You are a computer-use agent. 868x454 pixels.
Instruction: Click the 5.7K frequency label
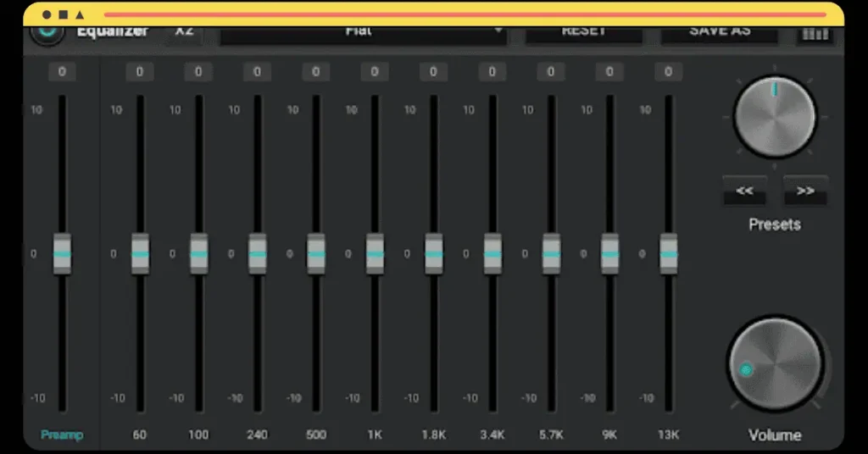[x=551, y=435]
